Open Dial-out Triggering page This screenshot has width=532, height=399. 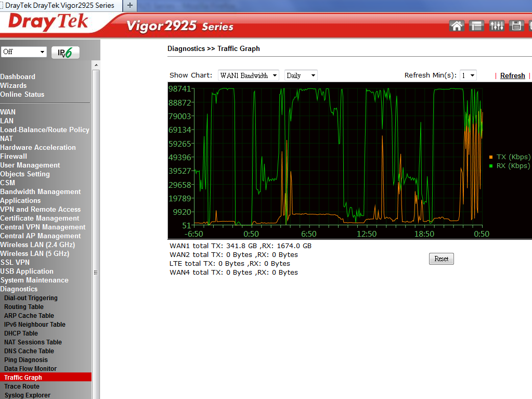point(31,298)
